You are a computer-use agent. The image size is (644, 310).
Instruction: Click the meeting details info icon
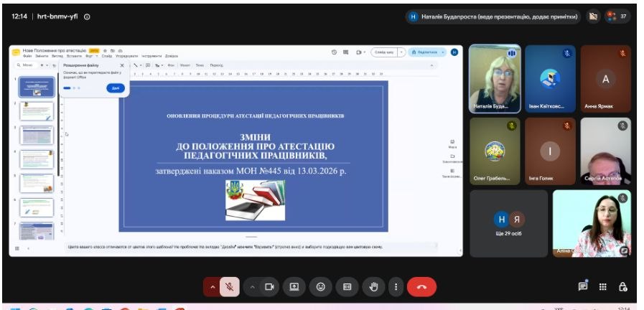click(87, 17)
